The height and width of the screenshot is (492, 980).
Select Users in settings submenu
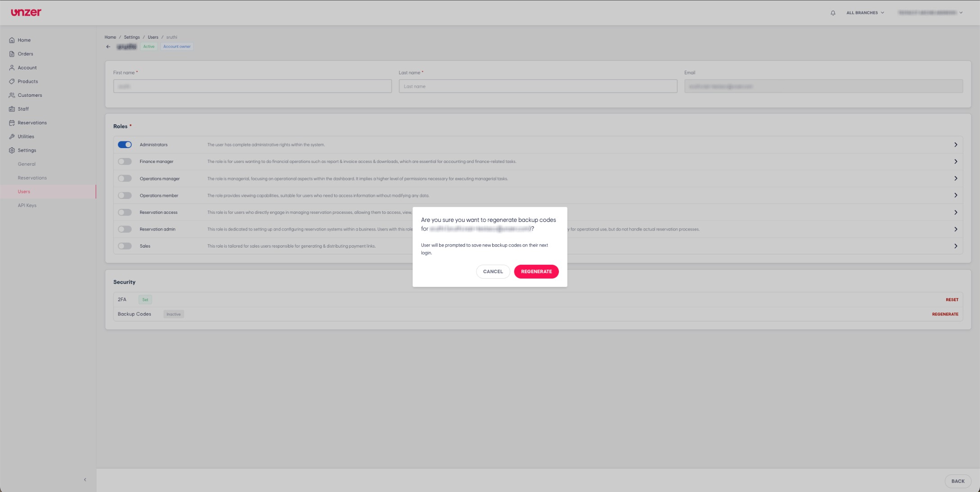24,192
